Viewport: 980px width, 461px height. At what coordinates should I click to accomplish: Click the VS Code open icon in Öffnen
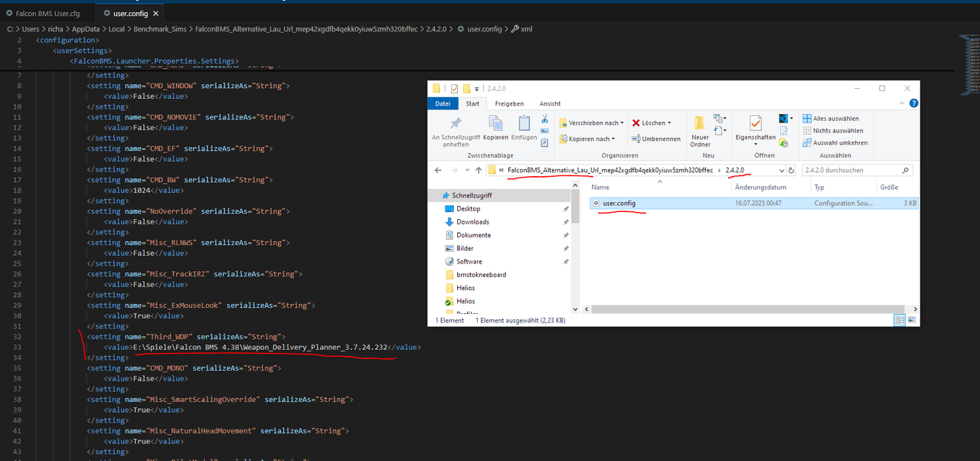tap(784, 119)
